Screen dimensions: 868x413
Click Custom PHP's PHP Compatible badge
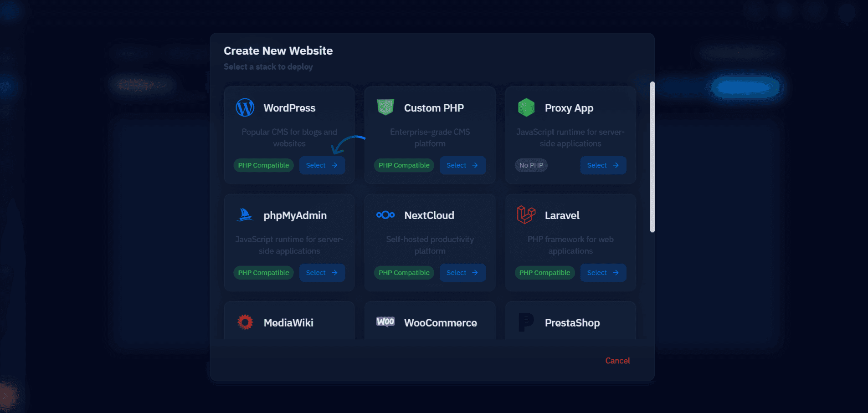coord(404,165)
